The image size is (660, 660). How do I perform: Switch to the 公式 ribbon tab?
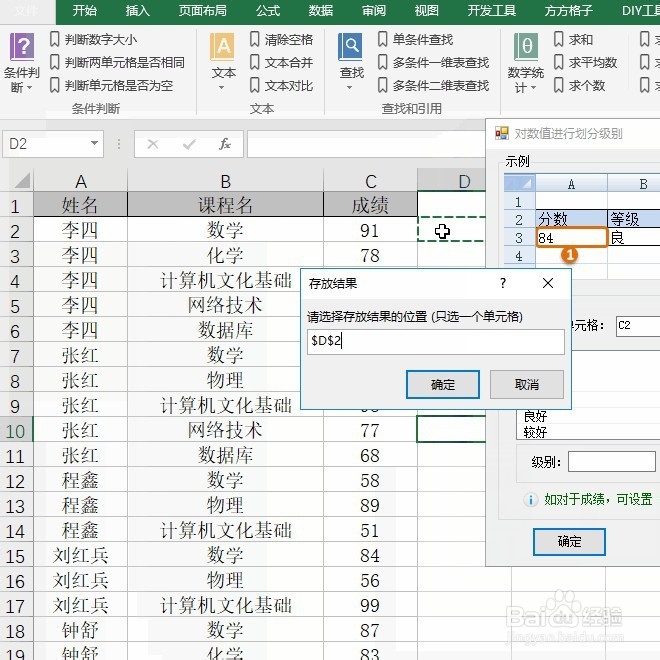[268, 11]
